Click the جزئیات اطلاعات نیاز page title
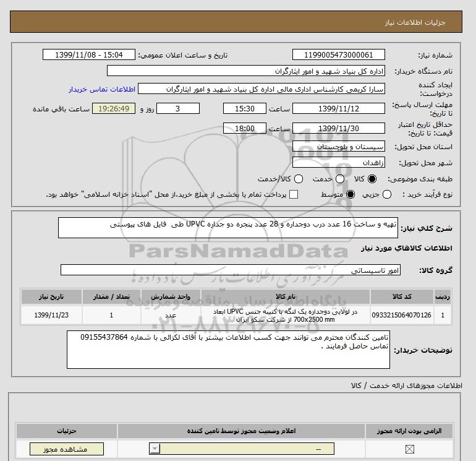Image resolution: width=476 pixels, height=461 pixels. [415, 22]
